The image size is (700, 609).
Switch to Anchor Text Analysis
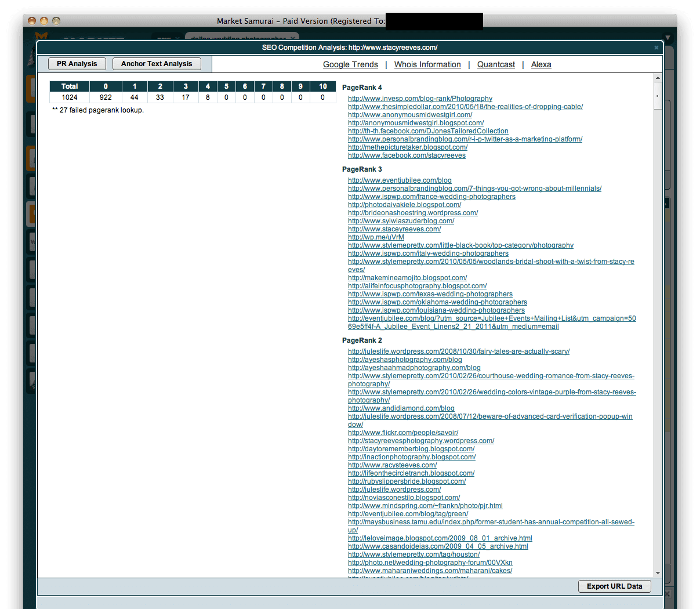point(157,64)
